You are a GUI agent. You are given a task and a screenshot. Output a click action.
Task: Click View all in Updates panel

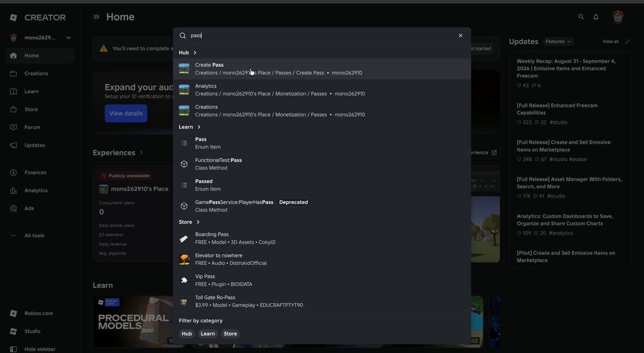[x=610, y=42]
